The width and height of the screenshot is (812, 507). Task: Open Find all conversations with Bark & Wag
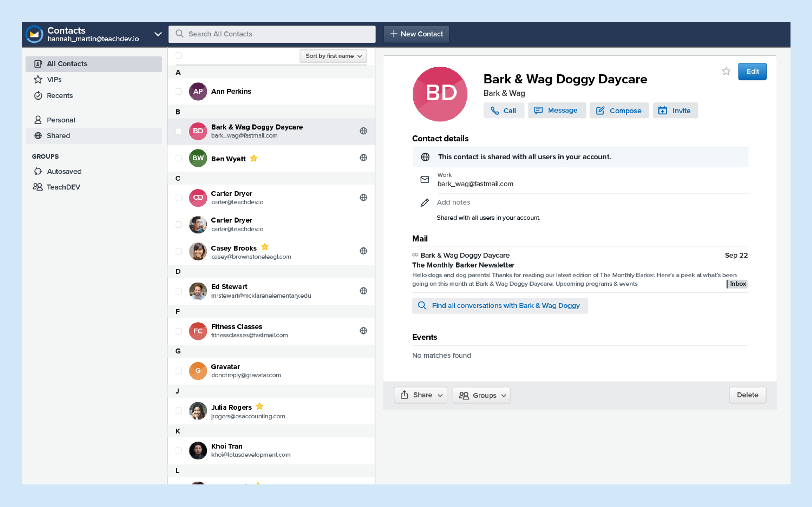tap(499, 305)
